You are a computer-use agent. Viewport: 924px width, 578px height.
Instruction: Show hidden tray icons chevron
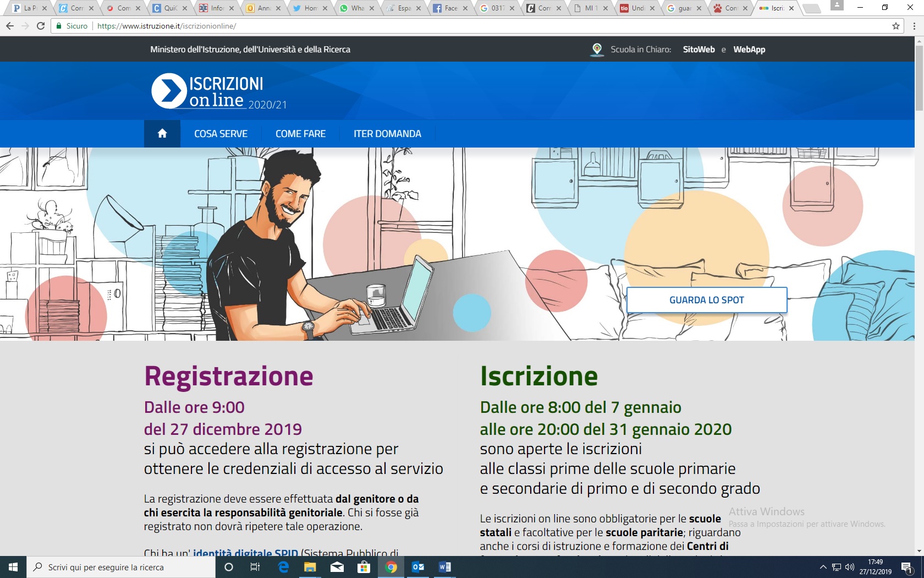[823, 567]
